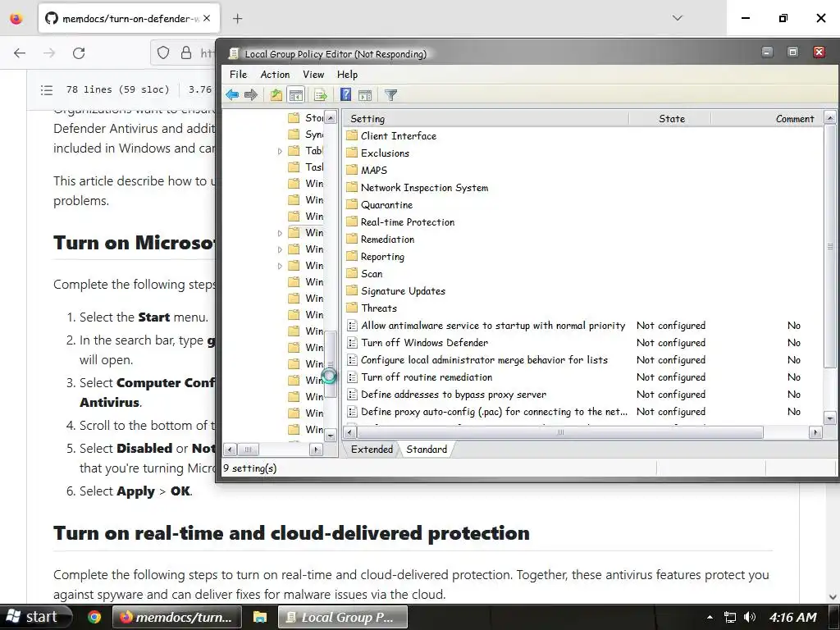Click the Start button

click(35, 617)
